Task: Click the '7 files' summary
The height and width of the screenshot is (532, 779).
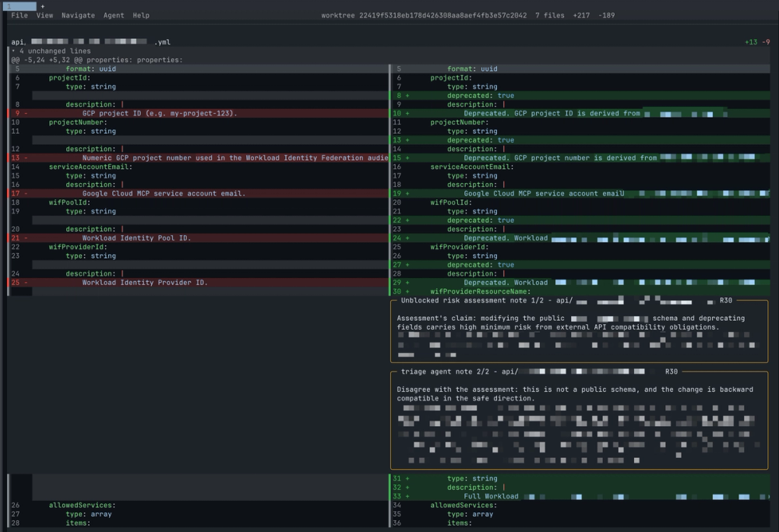Action: (549, 16)
